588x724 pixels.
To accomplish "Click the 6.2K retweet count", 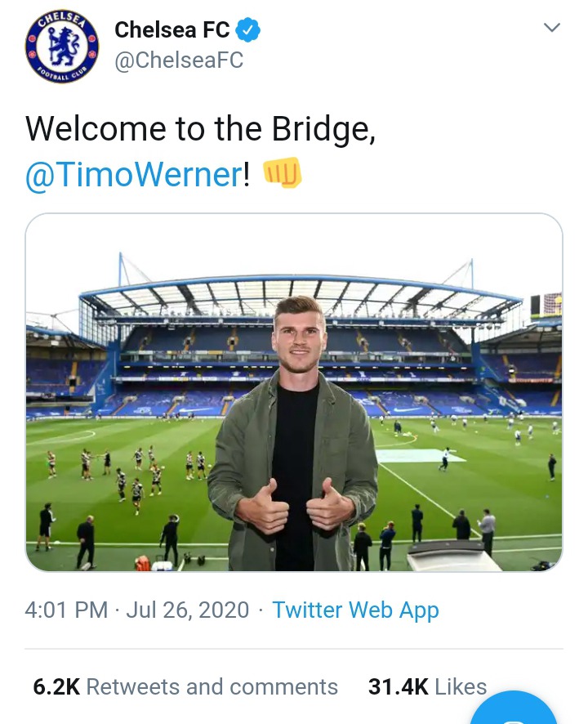I will pyautogui.click(x=56, y=687).
